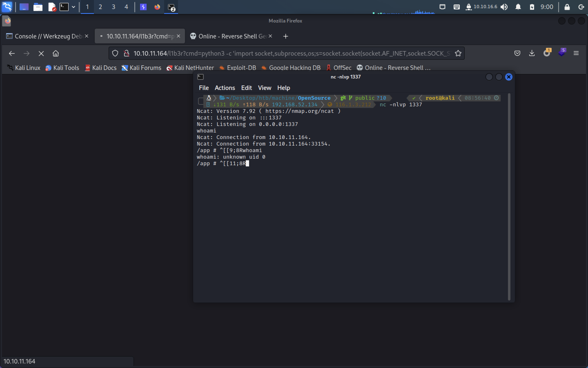Open the terminal Help menu

pyautogui.click(x=284, y=88)
